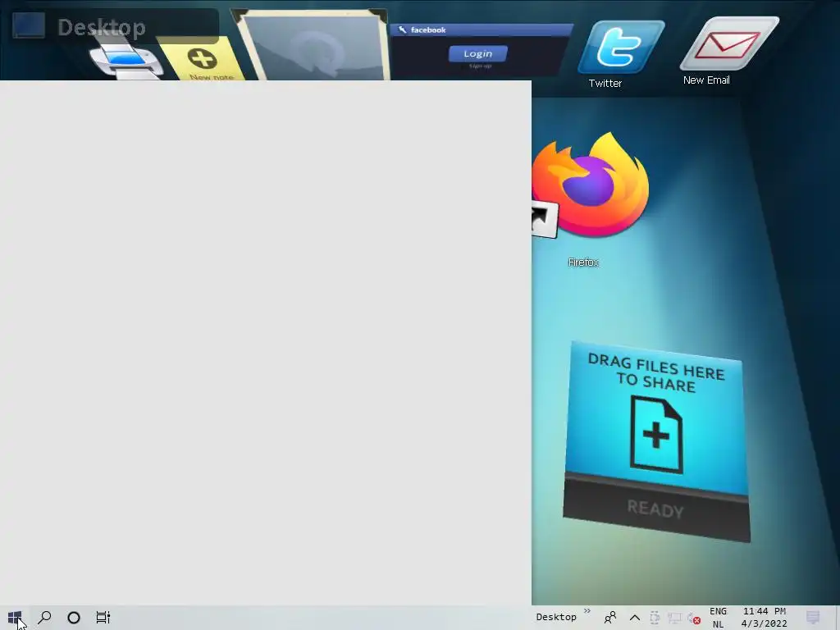Open the network tray icon

[674, 619]
